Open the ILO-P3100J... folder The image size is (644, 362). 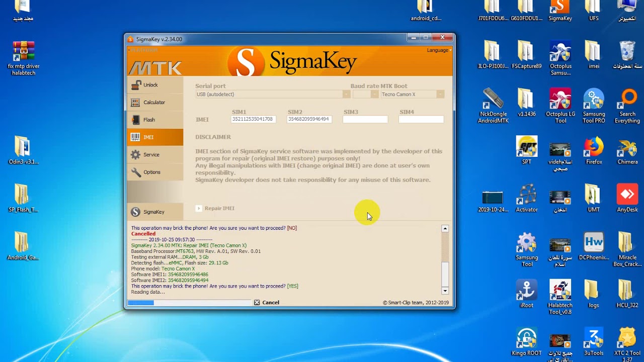[493, 54]
